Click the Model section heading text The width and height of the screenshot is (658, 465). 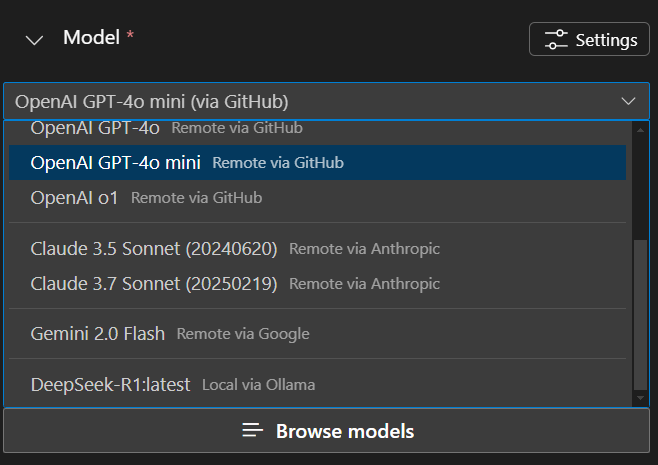[91, 38]
